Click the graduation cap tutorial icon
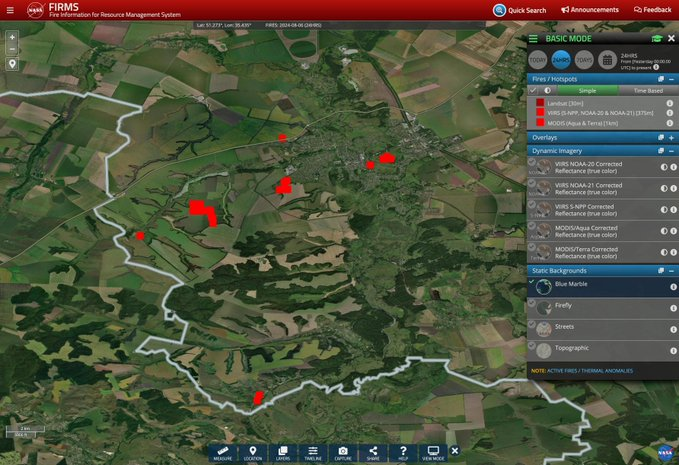This screenshot has height=465, width=679. [656, 39]
